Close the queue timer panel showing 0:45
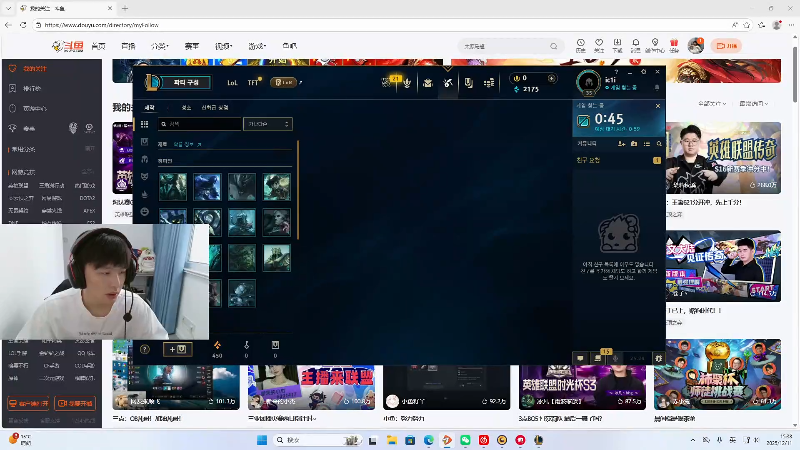 [x=658, y=106]
